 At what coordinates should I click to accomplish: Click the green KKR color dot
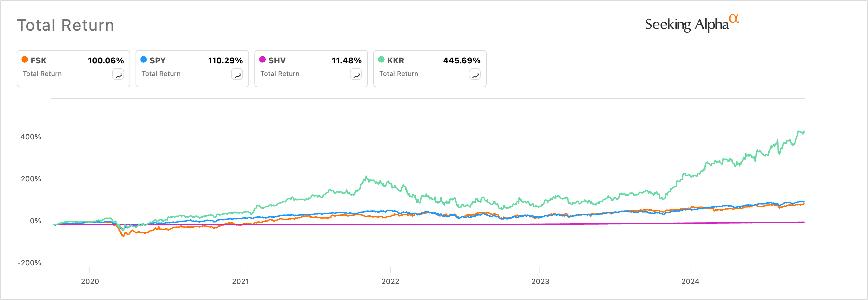click(382, 60)
